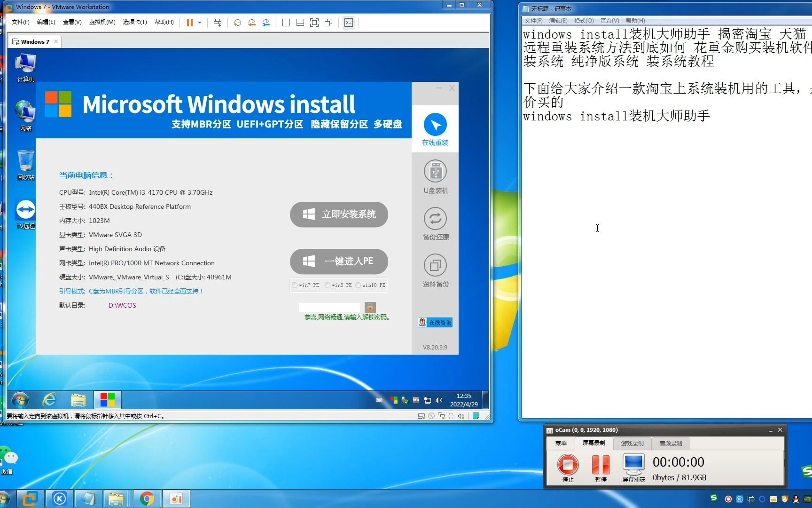Open the 编辑(E) menu in VMware

coord(46,22)
